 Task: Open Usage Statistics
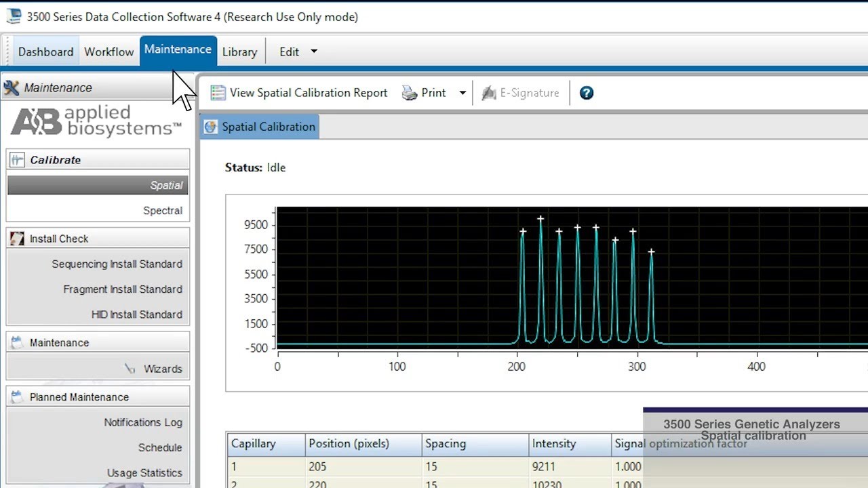pos(144,473)
